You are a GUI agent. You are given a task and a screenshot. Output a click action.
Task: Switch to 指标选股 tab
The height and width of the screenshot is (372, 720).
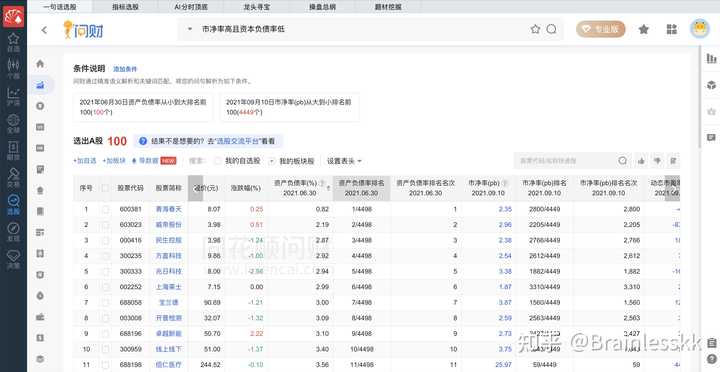pyautogui.click(x=126, y=7)
